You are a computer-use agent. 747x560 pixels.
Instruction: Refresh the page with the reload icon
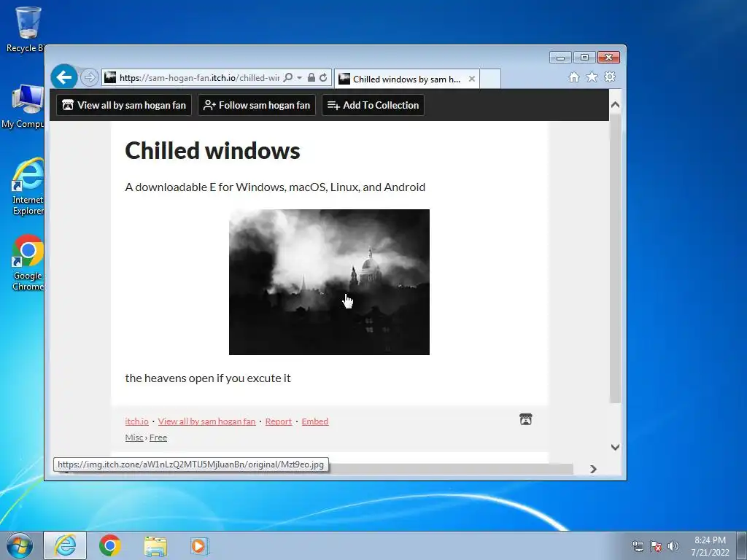click(x=323, y=77)
